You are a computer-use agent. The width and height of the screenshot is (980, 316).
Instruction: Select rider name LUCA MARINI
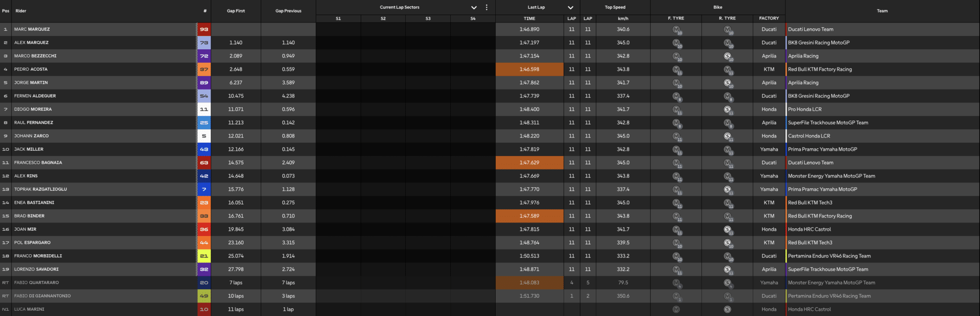click(x=29, y=309)
